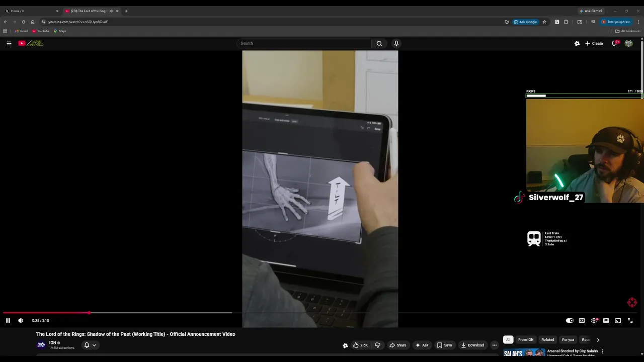Open Ask Gemini in title bar
This screenshot has height=362, width=644.
[x=591, y=11]
